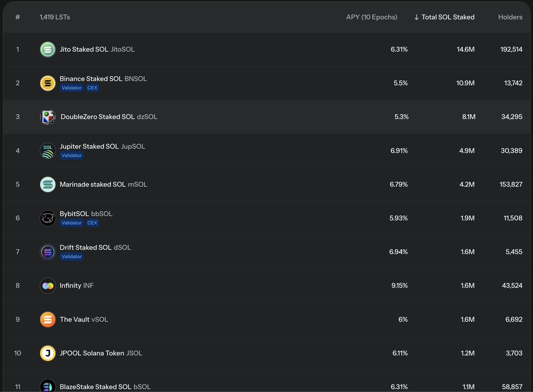Click the BlazeStake Staked SOL token logo
The height and width of the screenshot is (392, 533).
(x=48, y=386)
